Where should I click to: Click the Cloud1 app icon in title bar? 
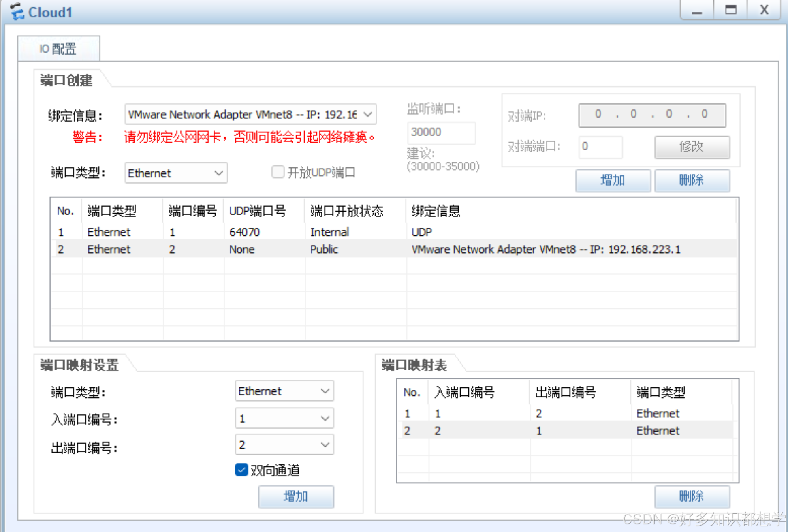(17, 11)
